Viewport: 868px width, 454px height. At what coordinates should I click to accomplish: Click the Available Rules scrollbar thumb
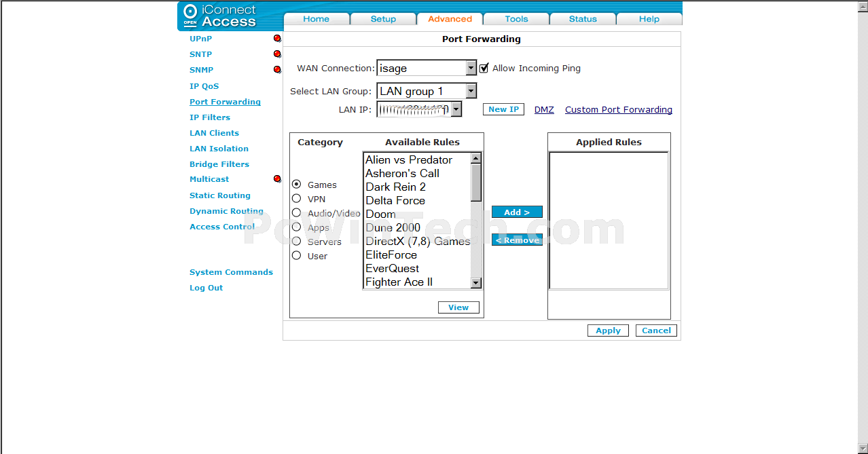[x=476, y=183]
